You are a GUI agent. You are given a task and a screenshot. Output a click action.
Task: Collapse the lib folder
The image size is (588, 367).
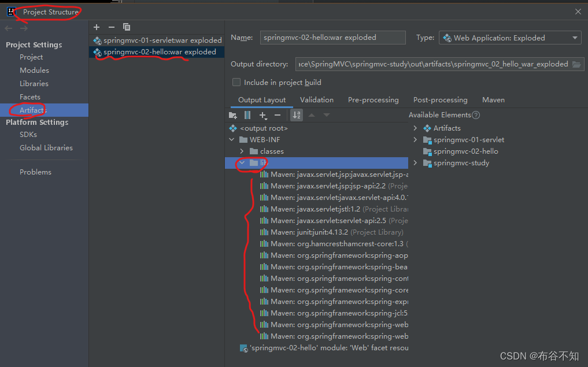[x=242, y=163]
